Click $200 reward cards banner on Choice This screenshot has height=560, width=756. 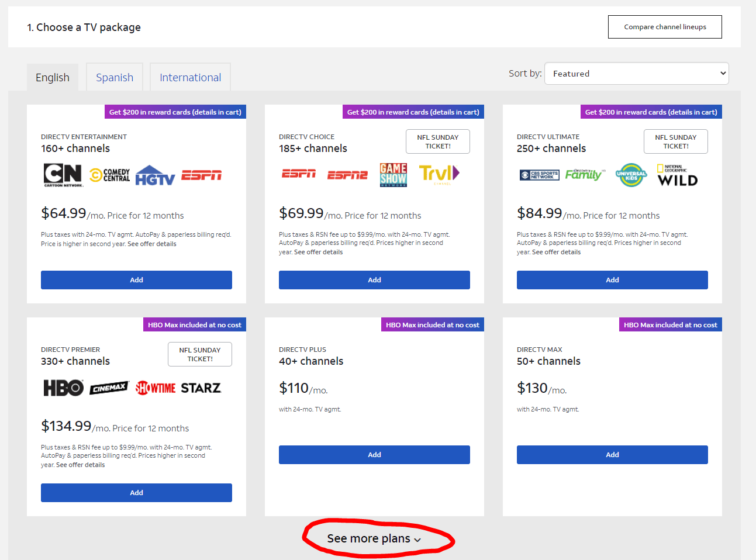coord(413,112)
